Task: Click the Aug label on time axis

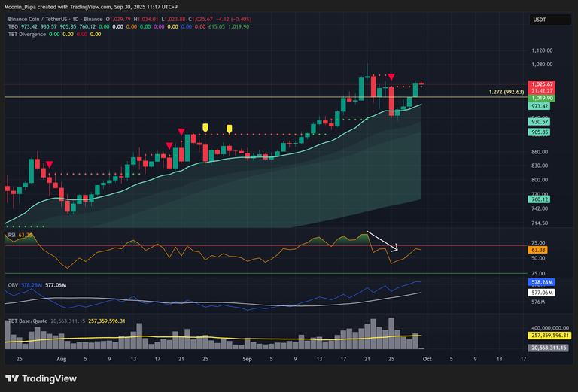Action: coord(62,359)
